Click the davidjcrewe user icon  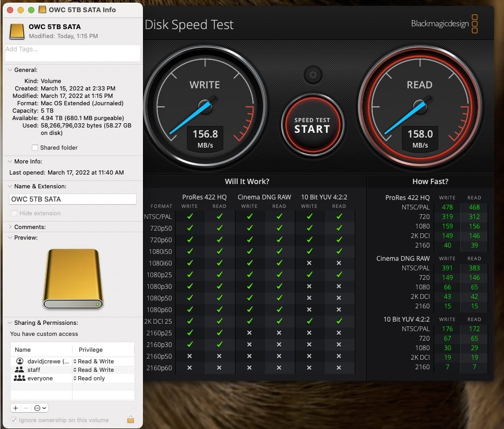tap(20, 361)
